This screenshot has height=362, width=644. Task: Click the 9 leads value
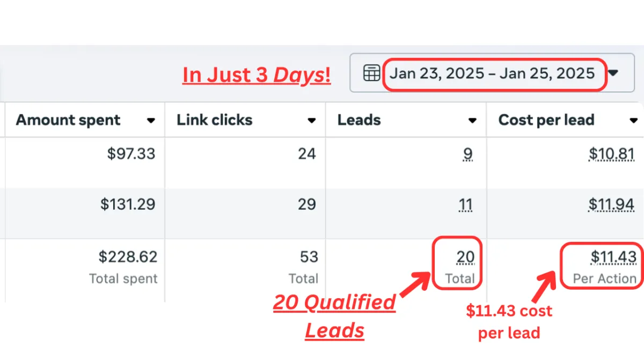(x=468, y=154)
